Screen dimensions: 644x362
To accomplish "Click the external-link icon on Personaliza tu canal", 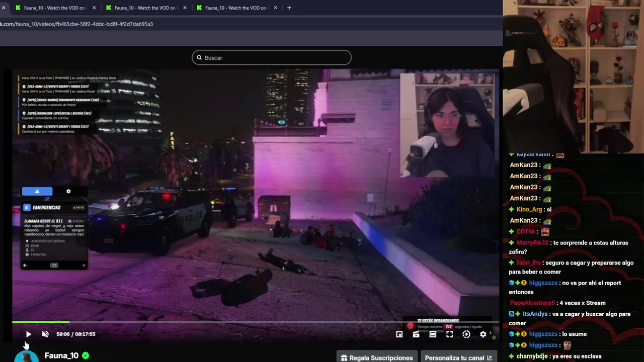I will click(489, 358).
